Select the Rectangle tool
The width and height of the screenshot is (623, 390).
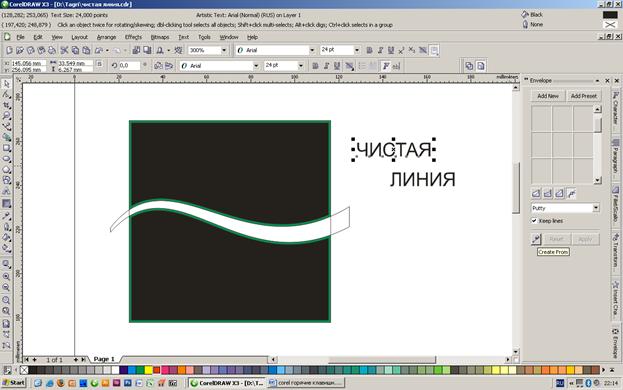(x=6, y=148)
